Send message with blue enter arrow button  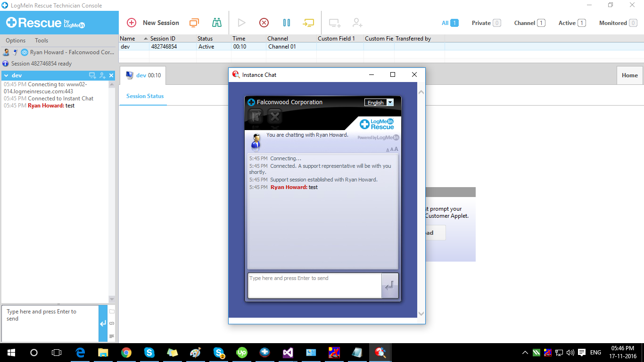pos(103,323)
